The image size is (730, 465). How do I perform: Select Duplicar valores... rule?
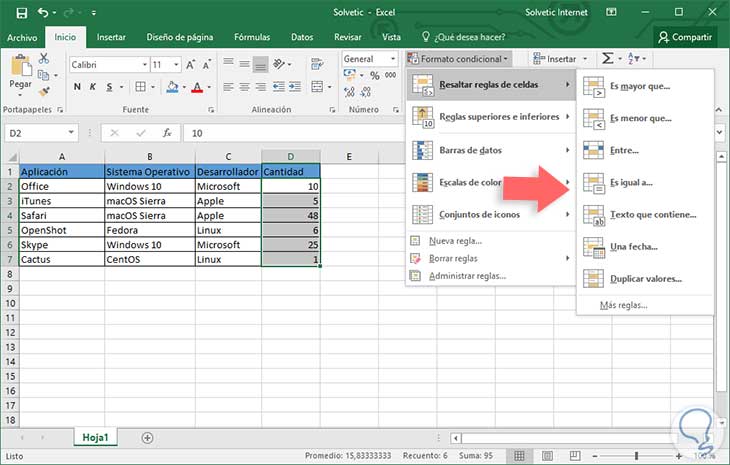click(645, 279)
